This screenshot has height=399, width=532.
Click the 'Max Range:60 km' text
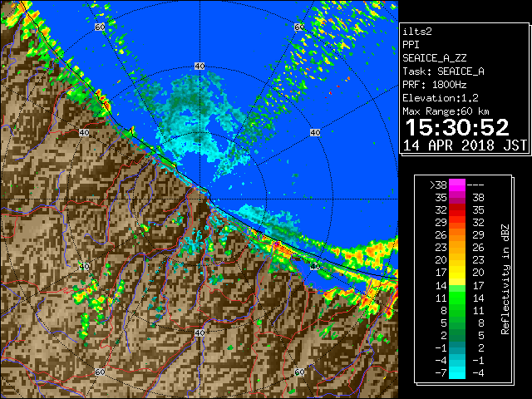(446, 111)
